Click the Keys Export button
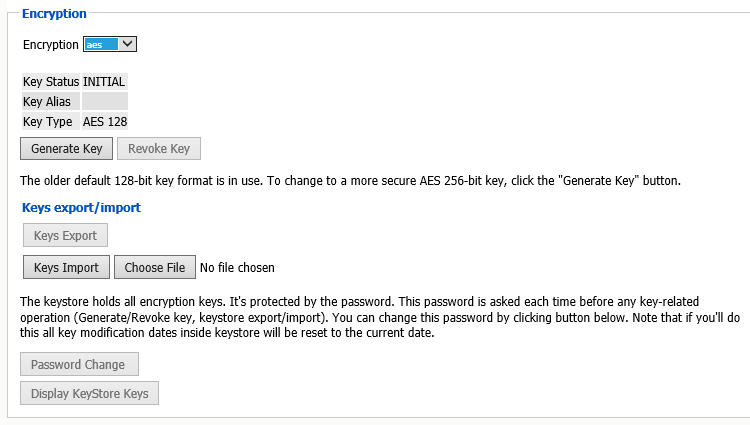 pyautogui.click(x=65, y=236)
